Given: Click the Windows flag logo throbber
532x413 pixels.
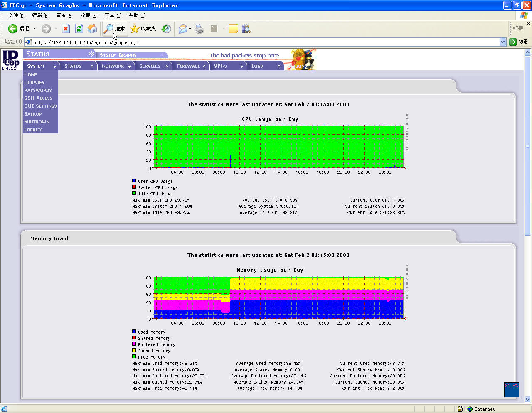Looking at the screenshot, I should click(x=524, y=15).
